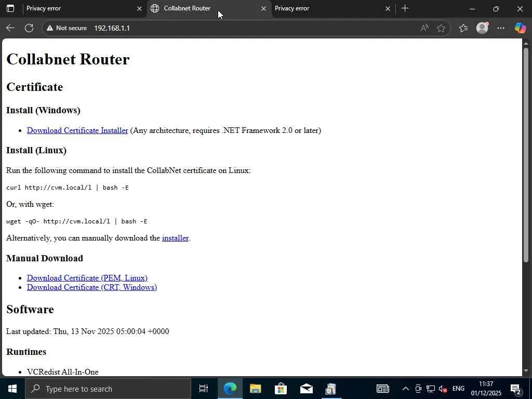Open Task View on taskbar
Image resolution: width=532 pixels, height=399 pixels.
[204, 389]
